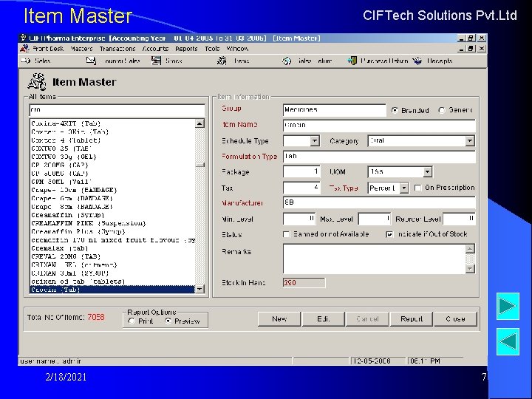The image size is (532, 399).
Task: Go to next slide with right arrow
Action: point(508,306)
